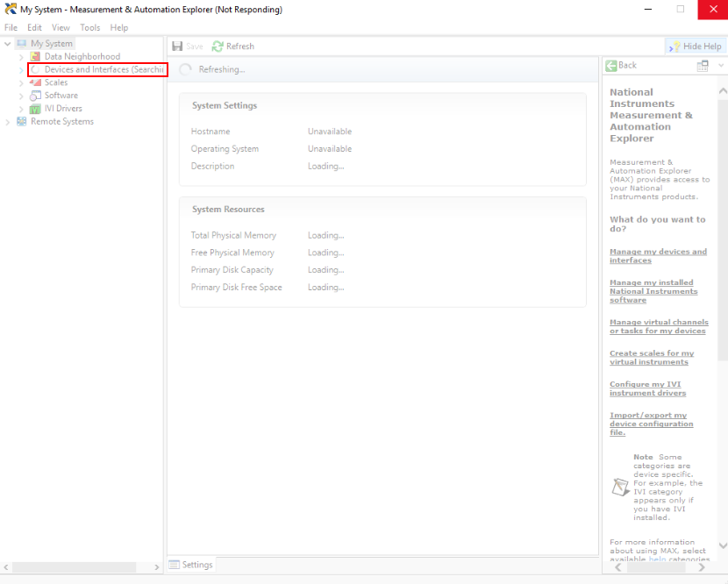The width and height of the screenshot is (728, 584).
Task: Click the Devices and Interfaces spinner icon
Action: [35, 69]
